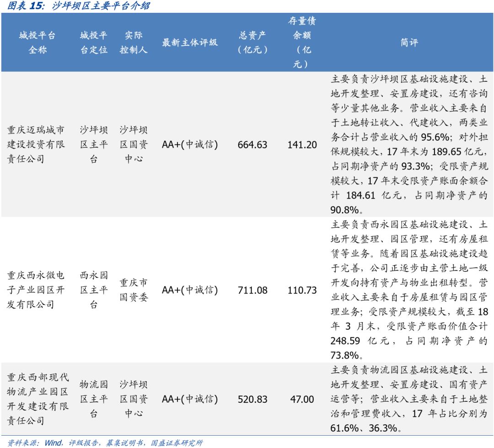Click the cell 西永园区主平台
Image resolution: width=494 pixels, height=448 pixels.
tap(94, 290)
